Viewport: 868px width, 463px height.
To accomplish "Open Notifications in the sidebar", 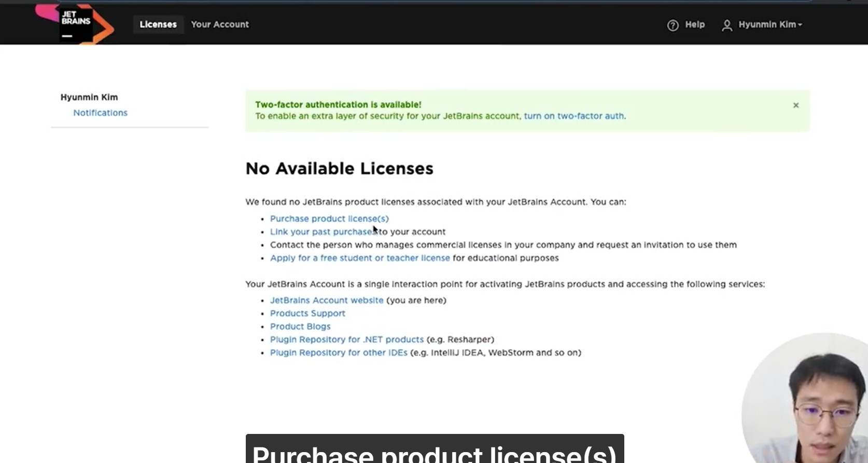I will (100, 113).
